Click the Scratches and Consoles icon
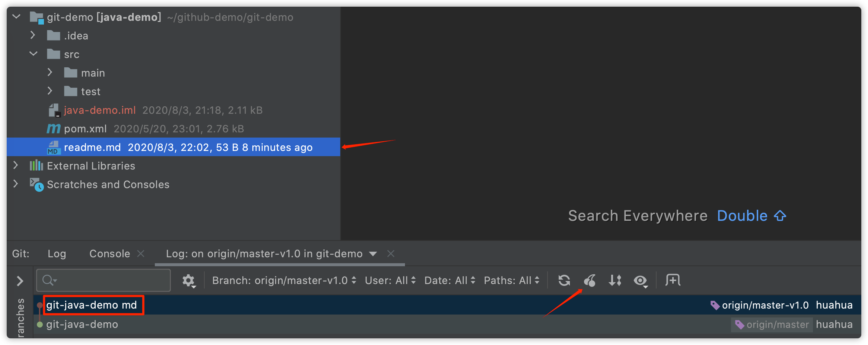868x345 pixels. tap(37, 184)
